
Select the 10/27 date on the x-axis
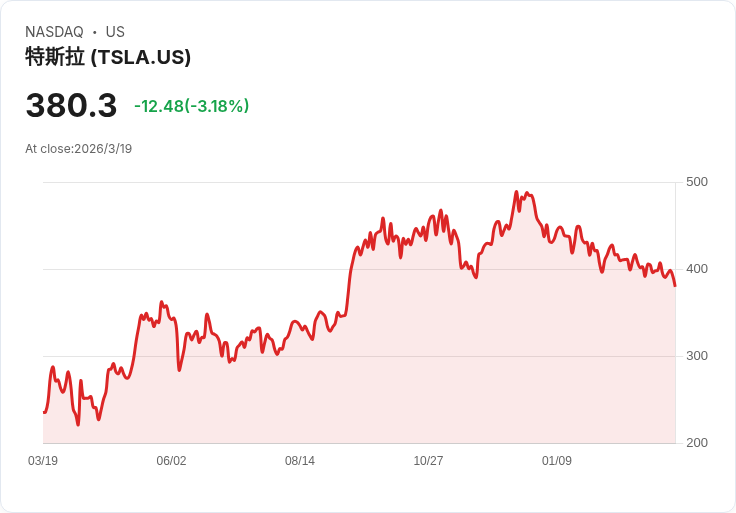(x=428, y=461)
